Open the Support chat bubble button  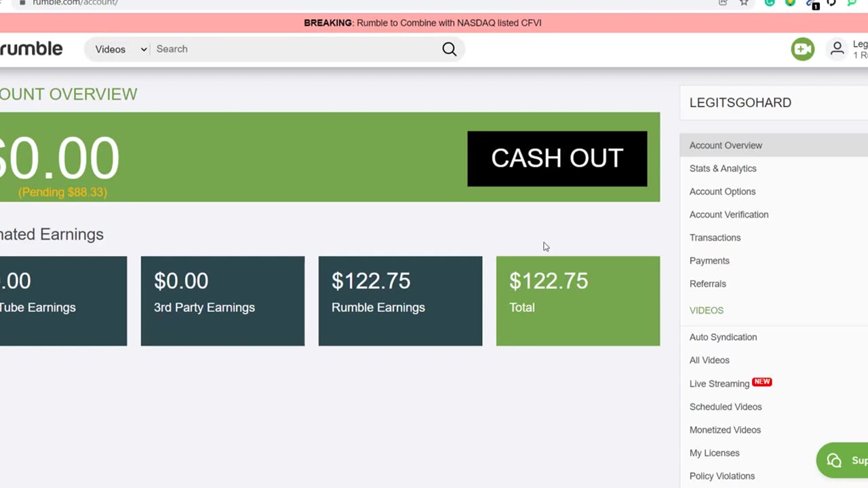843,460
